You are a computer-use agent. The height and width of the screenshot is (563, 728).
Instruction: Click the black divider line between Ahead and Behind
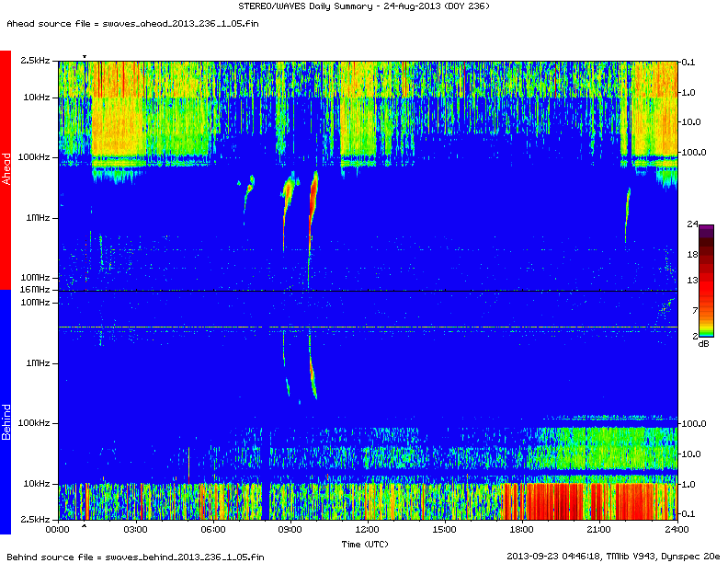point(367,292)
